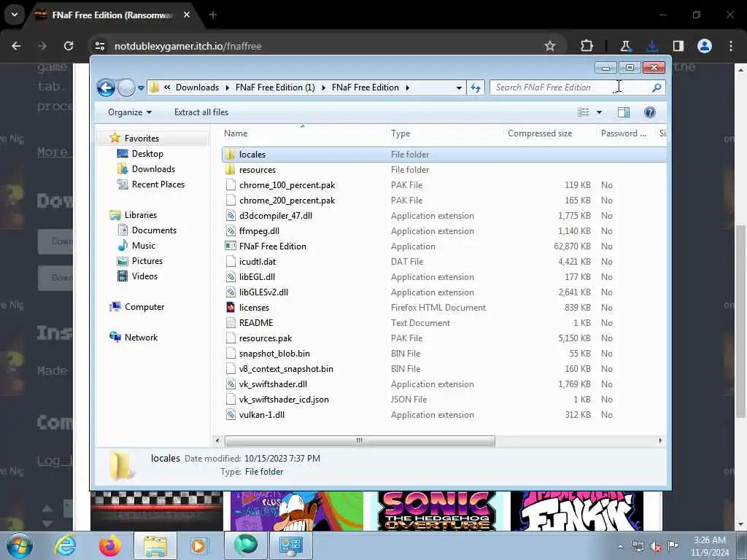Open Chrome's three-dot menu
Image resolution: width=747 pixels, height=560 pixels.
tap(731, 46)
